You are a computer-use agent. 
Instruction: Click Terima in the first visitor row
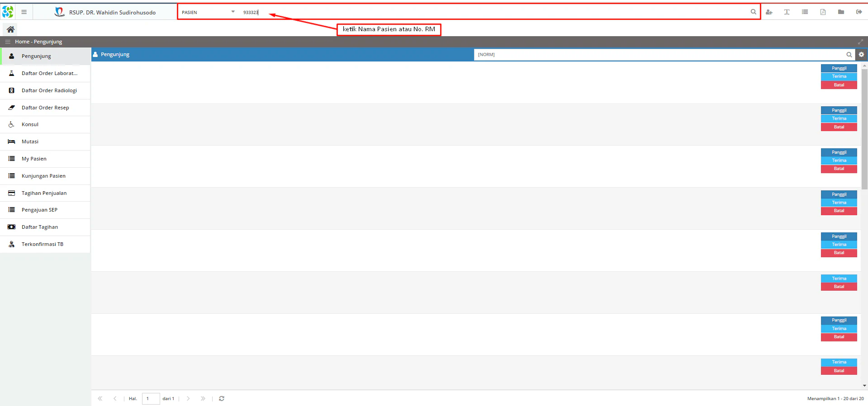(x=839, y=76)
